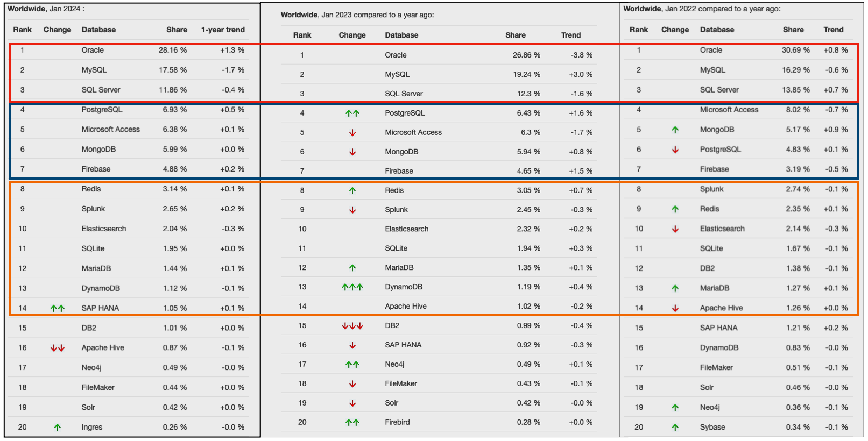Image resolution: width=868 pixels, height=441 pixels.
Task: Select the Firebird database name
Action: tap(397, 422)
